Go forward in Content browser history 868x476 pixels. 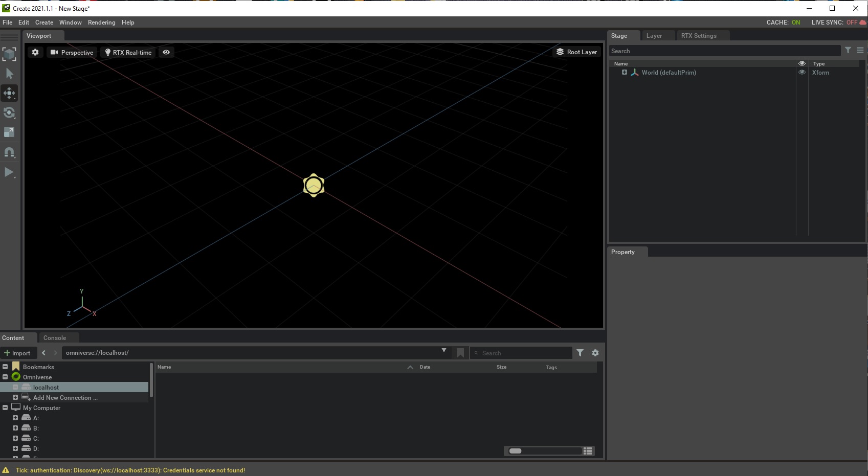click(56, 353)
